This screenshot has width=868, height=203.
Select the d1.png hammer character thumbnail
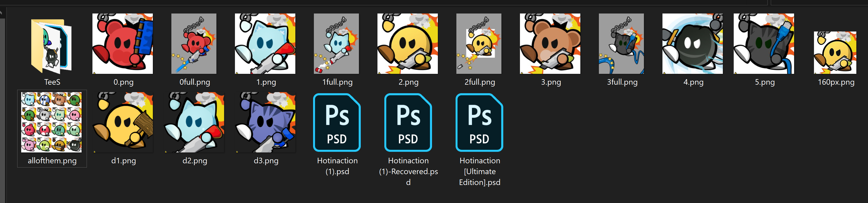pos(123,122)
